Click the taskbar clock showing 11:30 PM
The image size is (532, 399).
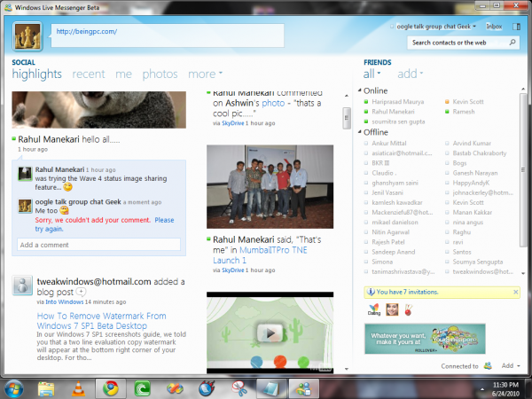(505, 389)
